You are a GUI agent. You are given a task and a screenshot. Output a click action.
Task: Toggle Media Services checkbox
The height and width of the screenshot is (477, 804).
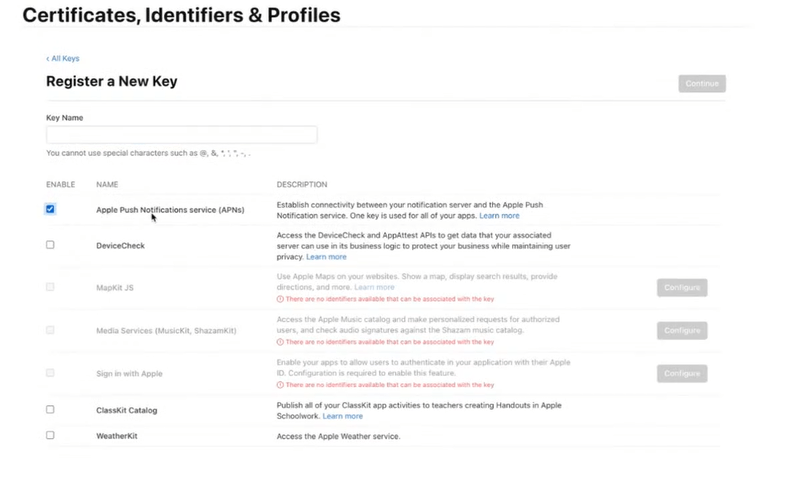[x=50, y=330]
